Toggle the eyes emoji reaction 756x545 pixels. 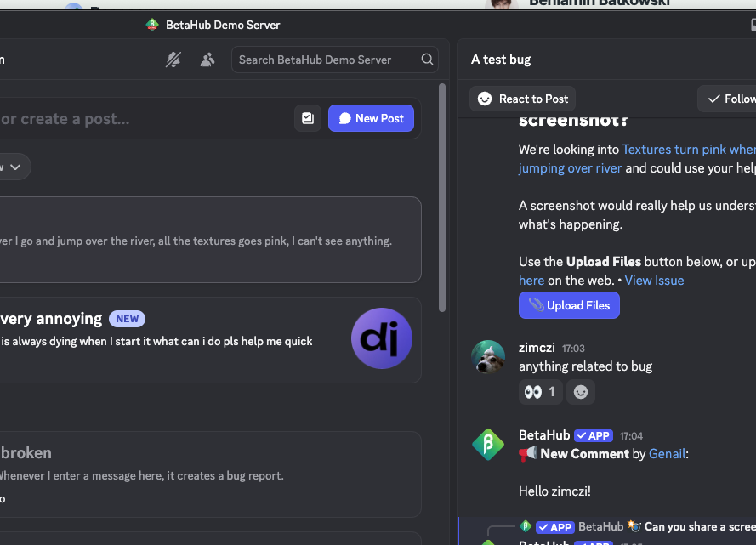(541, 392)
